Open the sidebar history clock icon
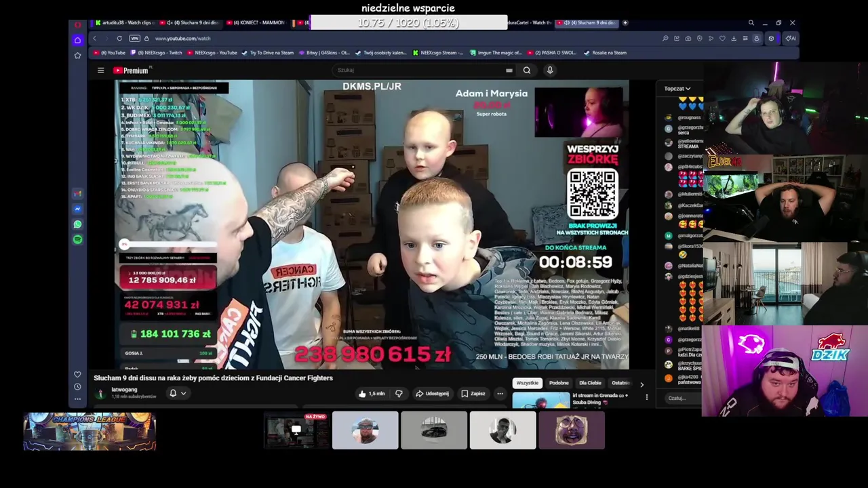 pyautogui.click(x=77, y=386)
